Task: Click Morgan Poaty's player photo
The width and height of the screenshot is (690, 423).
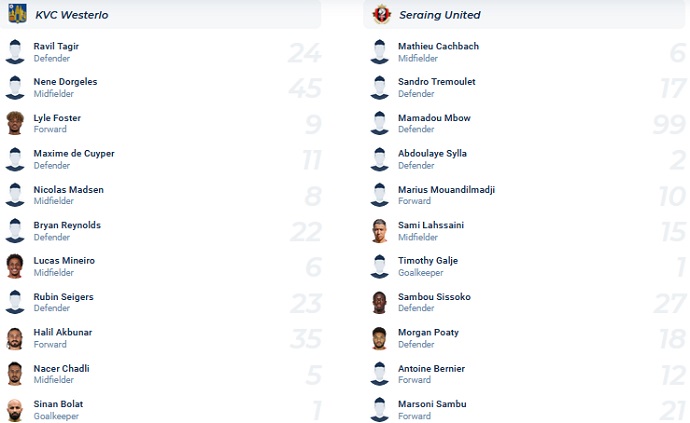Action: tap(379, 338)
